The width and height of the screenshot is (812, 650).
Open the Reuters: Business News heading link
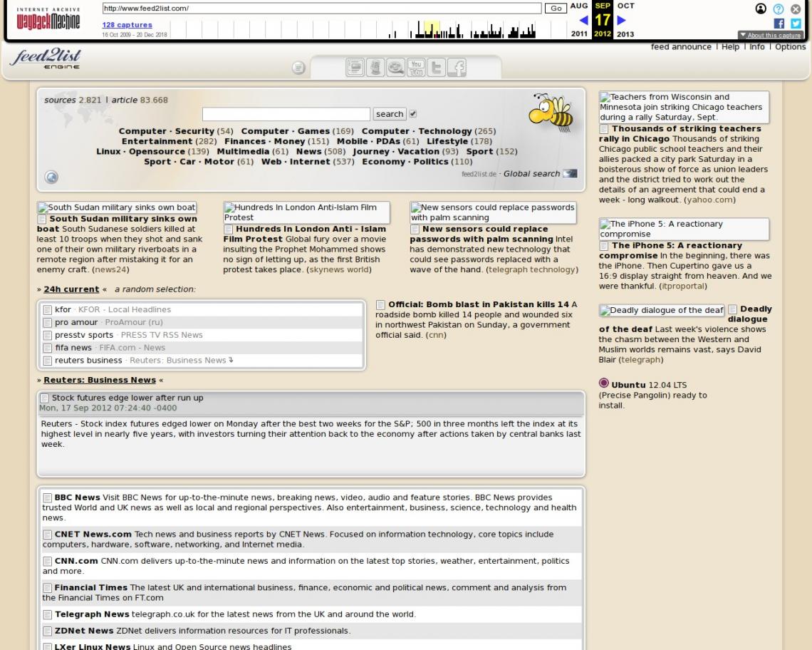click(100, 380)
